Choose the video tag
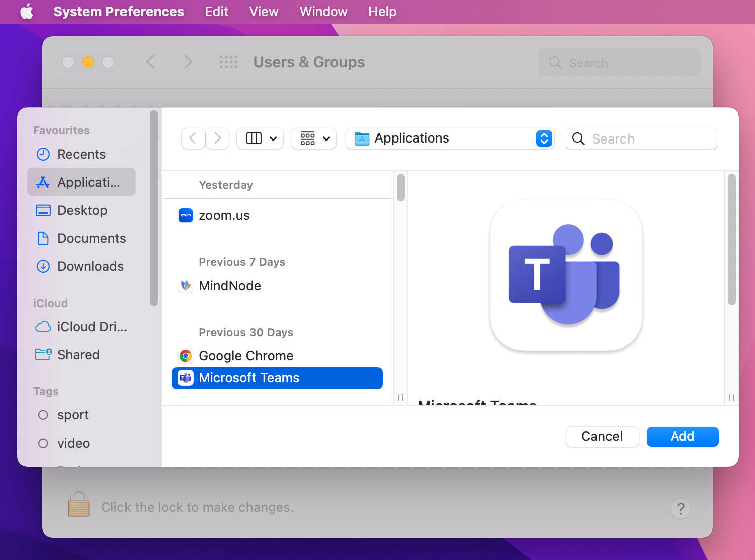The height and width of the screenshot is (560, 755). (x=81, y=443)
